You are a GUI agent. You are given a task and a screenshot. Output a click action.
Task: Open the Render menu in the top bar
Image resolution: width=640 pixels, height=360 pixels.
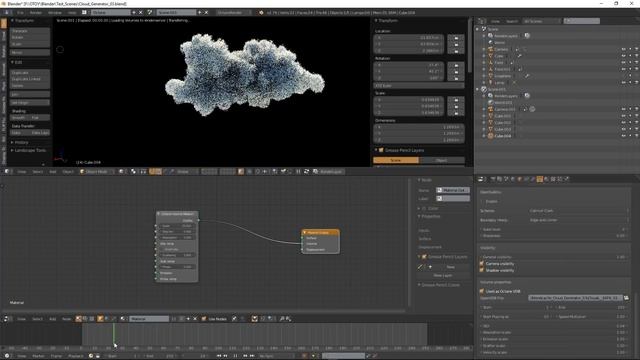pos(36,13)
